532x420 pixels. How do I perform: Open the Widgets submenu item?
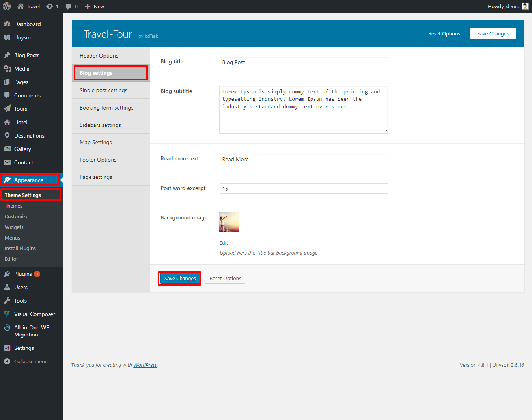tap(14, 227)
